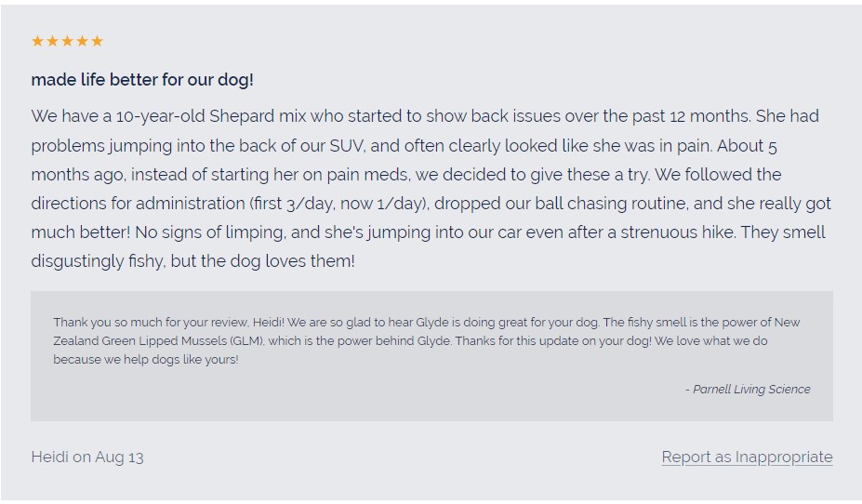862x504 pixels.
Task: Click the first orange rating star
Action: coord(37,41)
